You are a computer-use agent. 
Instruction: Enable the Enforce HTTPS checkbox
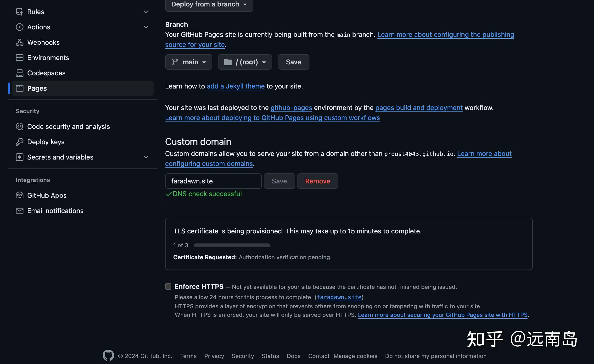[168, 287]
